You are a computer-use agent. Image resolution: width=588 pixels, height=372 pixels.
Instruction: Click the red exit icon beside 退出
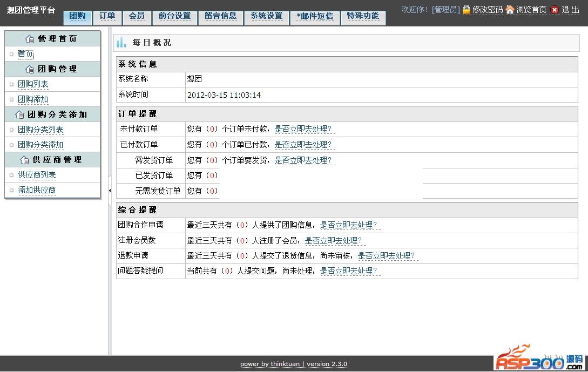tap(555, 10)
